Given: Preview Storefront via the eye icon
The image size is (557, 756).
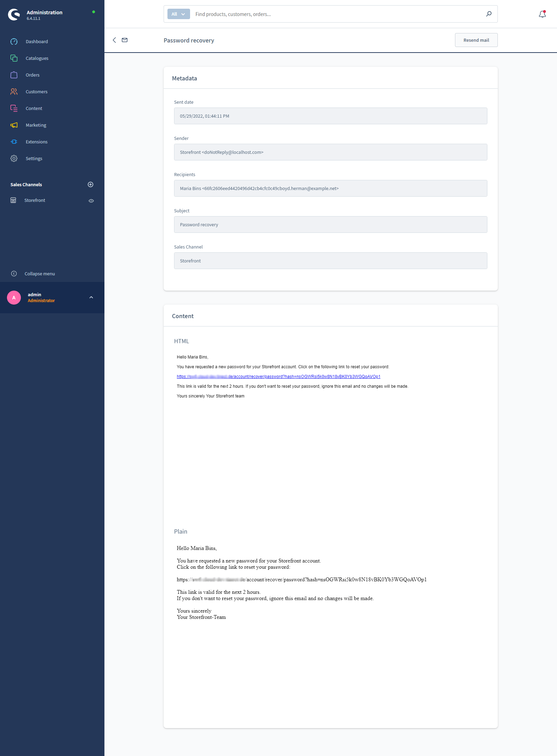Looking at the screenshot, I should (x=91, y=201).
